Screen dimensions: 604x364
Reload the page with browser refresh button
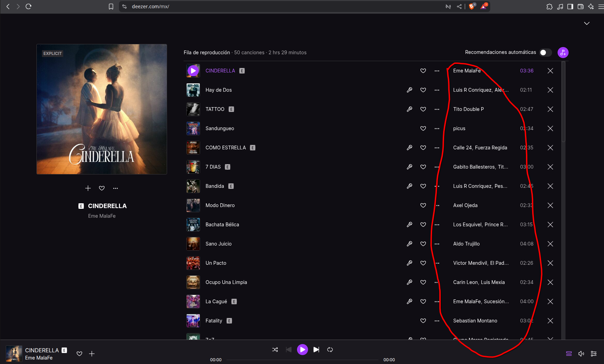point(29,7)
